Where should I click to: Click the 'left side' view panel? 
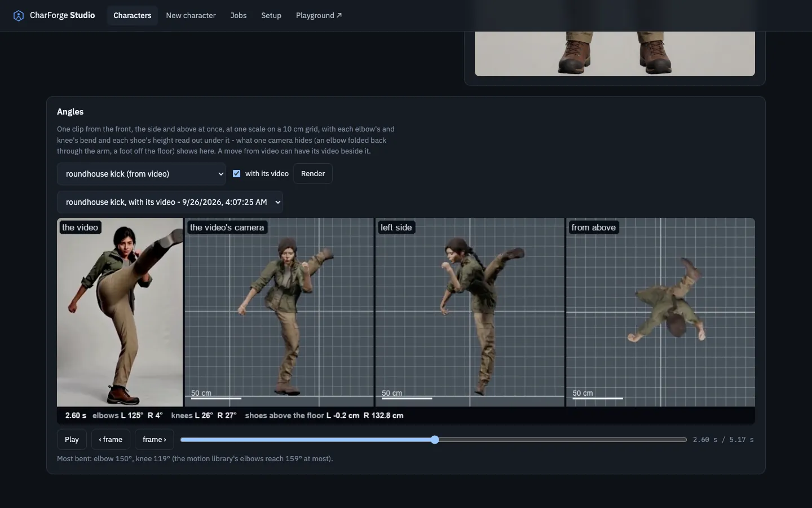[470, 312]
